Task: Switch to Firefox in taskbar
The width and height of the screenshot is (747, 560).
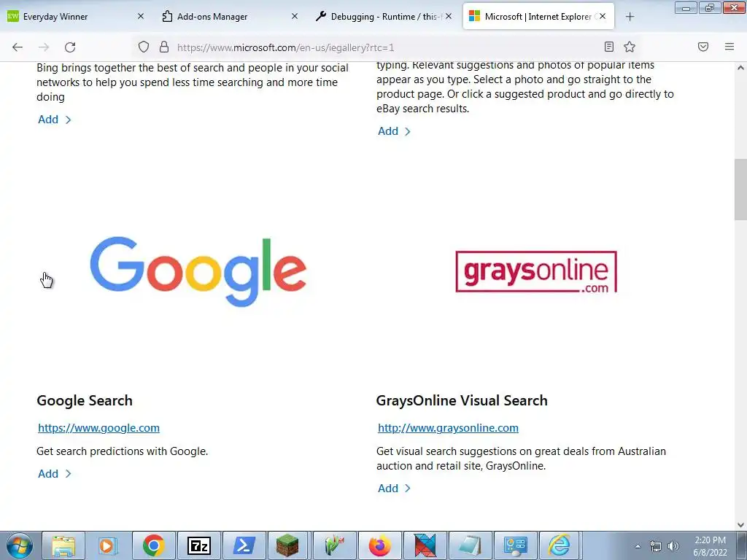Action: (379, 545)
